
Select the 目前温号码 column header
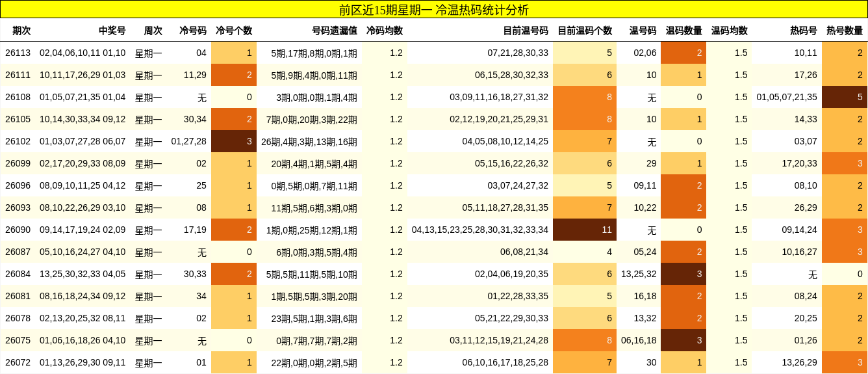coord(526,31)
